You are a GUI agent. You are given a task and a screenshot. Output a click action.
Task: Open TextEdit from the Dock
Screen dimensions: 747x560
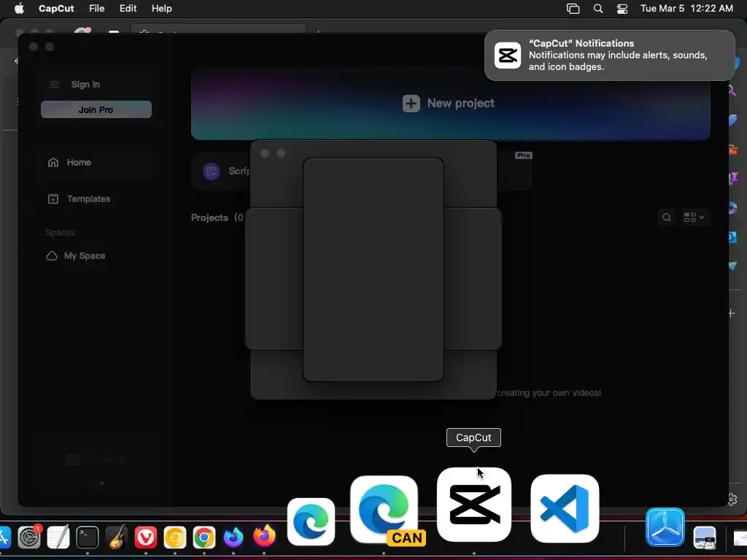[x=58, y=537]
